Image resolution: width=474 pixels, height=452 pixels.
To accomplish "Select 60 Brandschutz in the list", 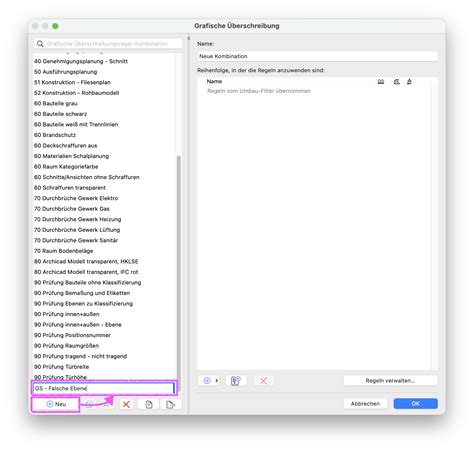I will click(55, 135).
